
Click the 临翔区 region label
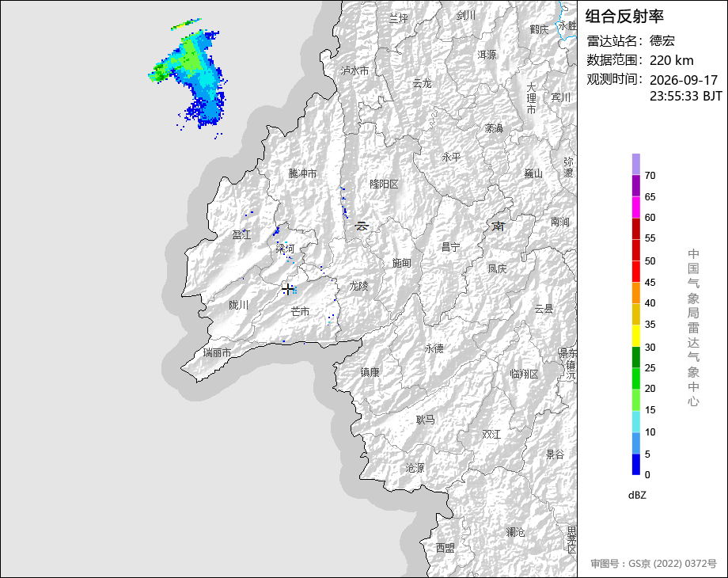524,374
